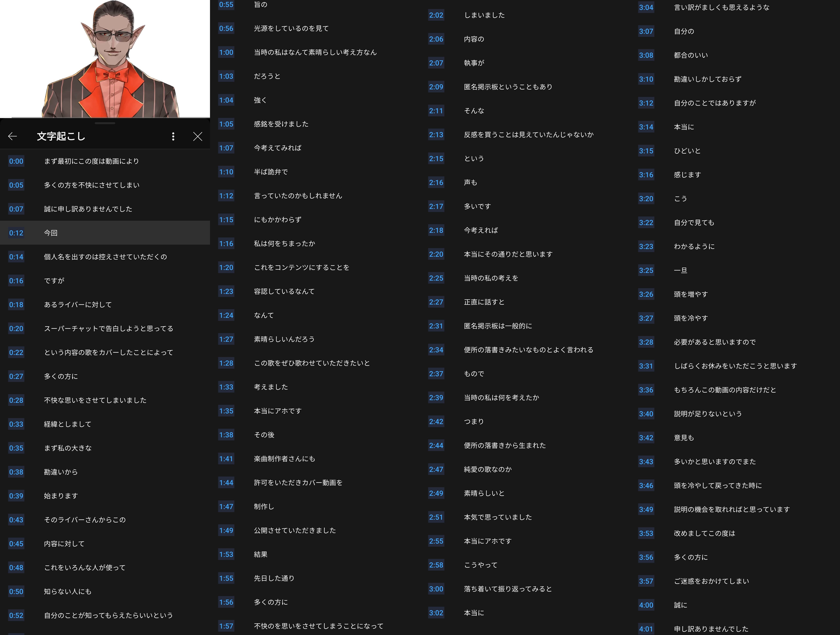This screenshot has width=840, height=635.
Task: Select the line 正直に話すと
Action: click(484, 302)
